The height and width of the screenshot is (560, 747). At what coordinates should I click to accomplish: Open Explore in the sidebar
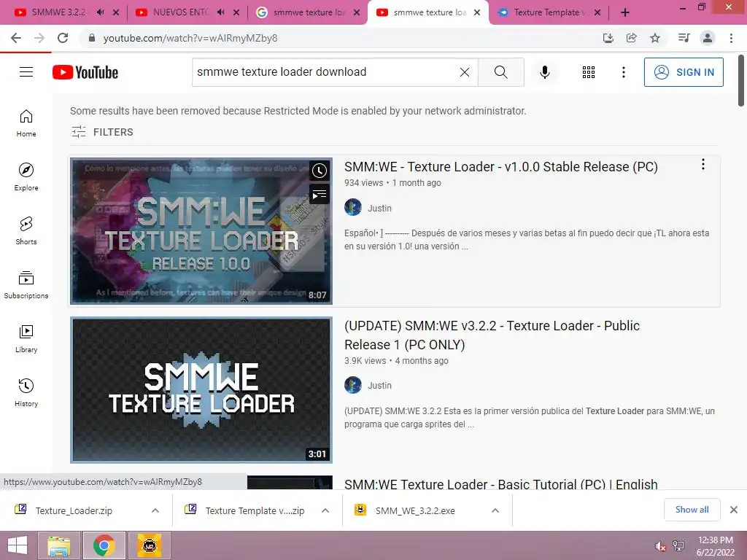tap(26, 177)
